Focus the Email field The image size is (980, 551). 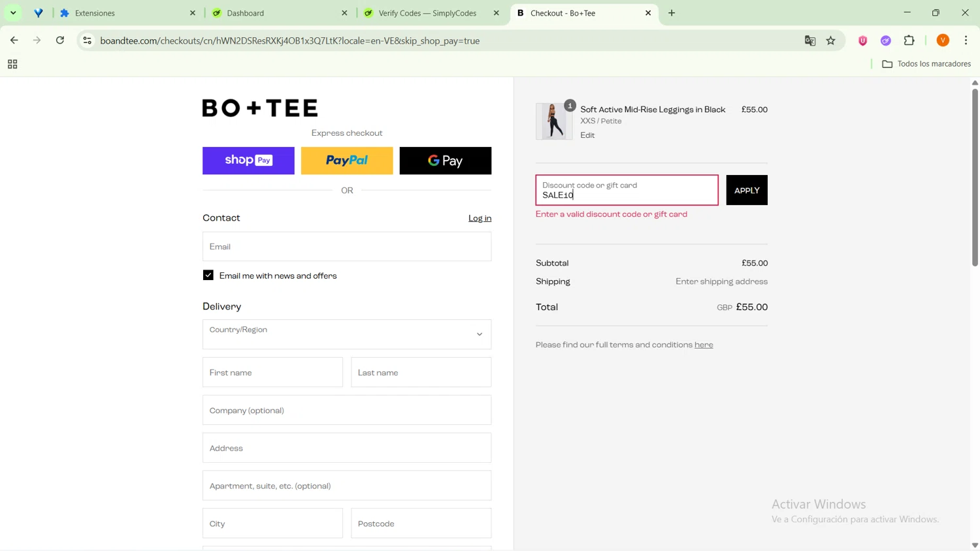(x=347, y=247)
